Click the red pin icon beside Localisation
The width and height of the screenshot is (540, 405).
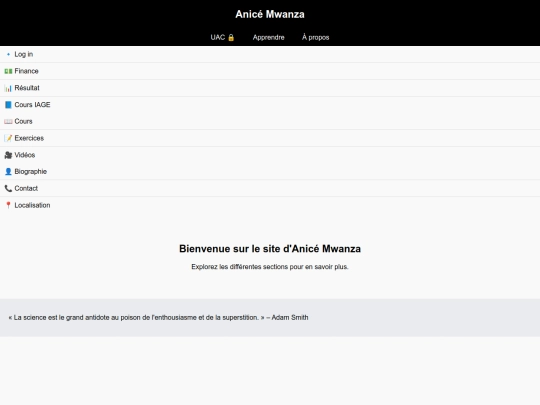pyautogui.click(x=8, y=205)
